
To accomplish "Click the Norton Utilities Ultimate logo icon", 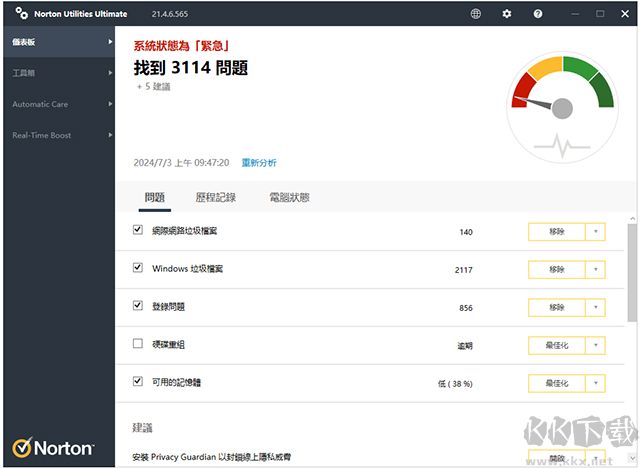I will coord(16,14).
